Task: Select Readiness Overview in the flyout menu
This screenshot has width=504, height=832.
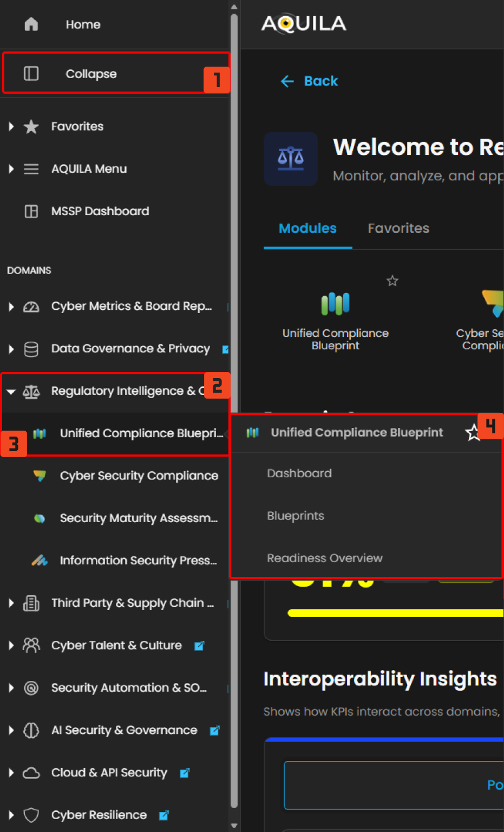Action: point(325,558)
